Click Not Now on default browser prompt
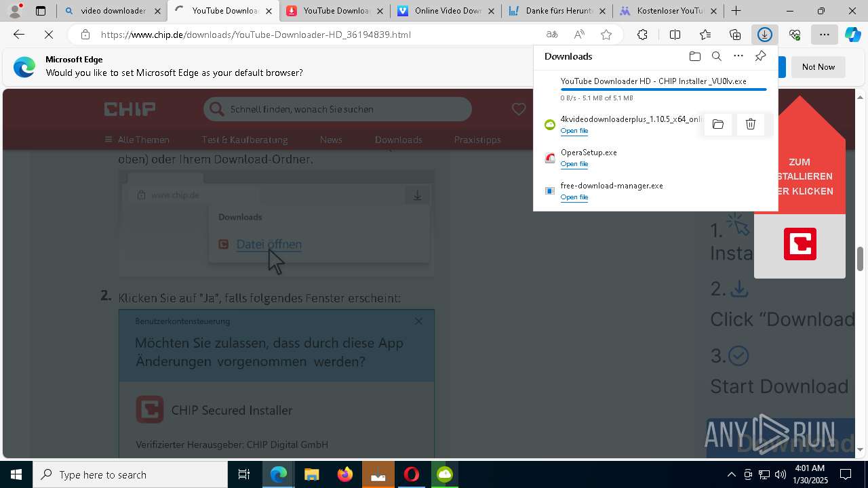This screenshot has height=488, width=868. tap(818, 67)
